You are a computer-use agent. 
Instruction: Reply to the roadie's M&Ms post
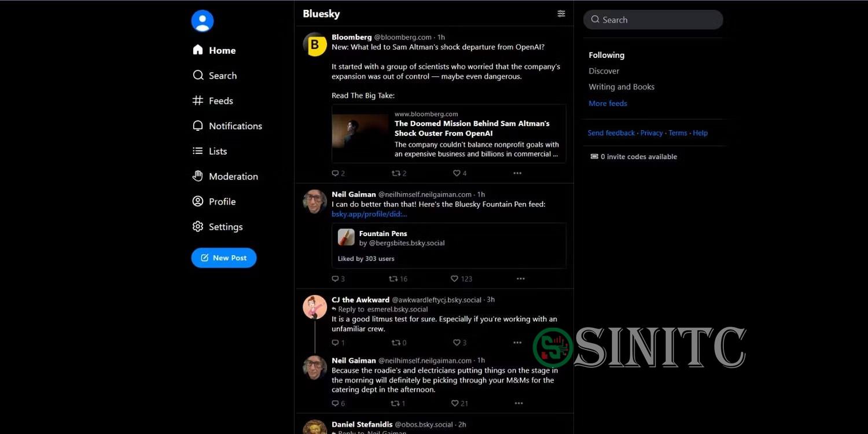(x=338, y=403)
